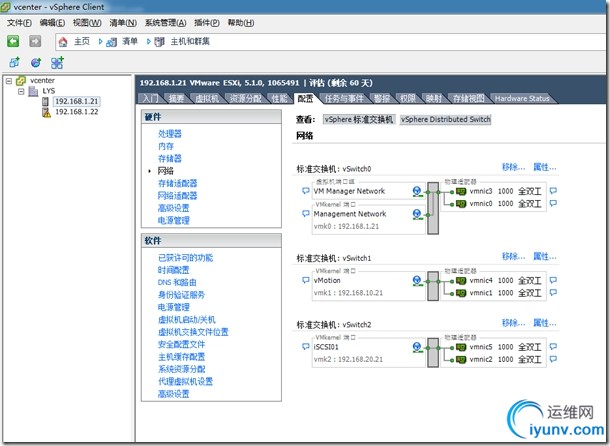The image size is (610, 446).
Task: Expand the 清单 breadcrumb arrow
Action: (149, 42)
